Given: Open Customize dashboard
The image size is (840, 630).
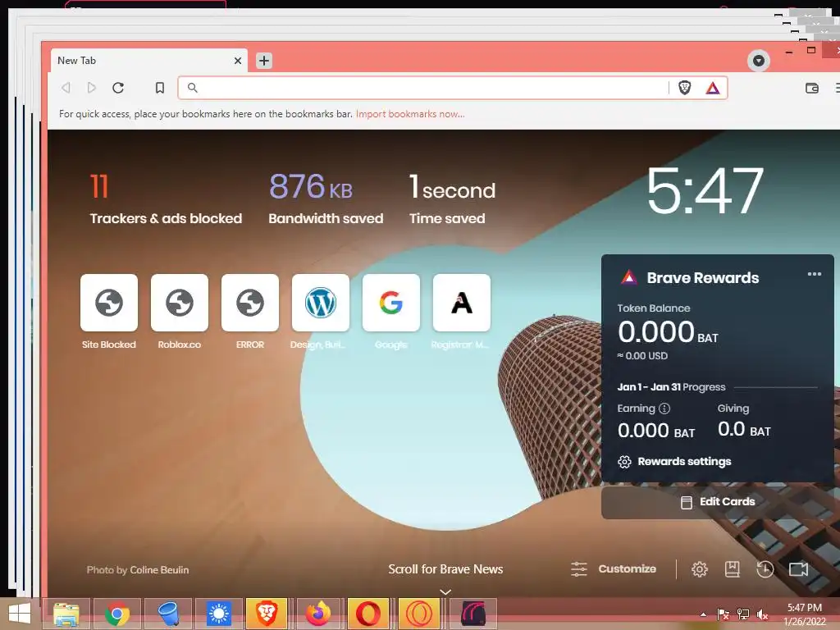Looking at the screenshot, I should click(614, 569).
